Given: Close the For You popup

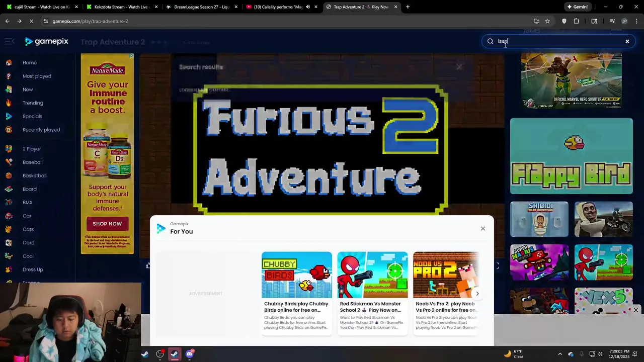Looking at the screenshot, I should (x=483, y=229).
